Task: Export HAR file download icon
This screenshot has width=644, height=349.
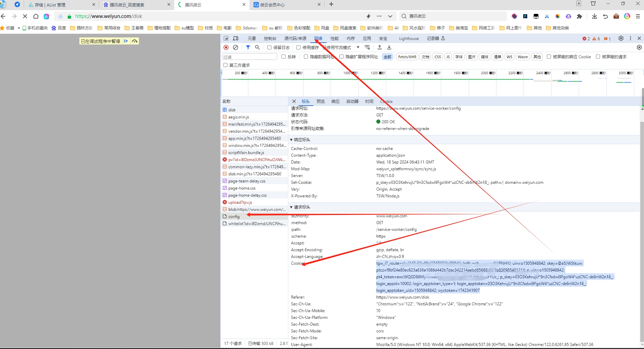Action: click(389, 47)
